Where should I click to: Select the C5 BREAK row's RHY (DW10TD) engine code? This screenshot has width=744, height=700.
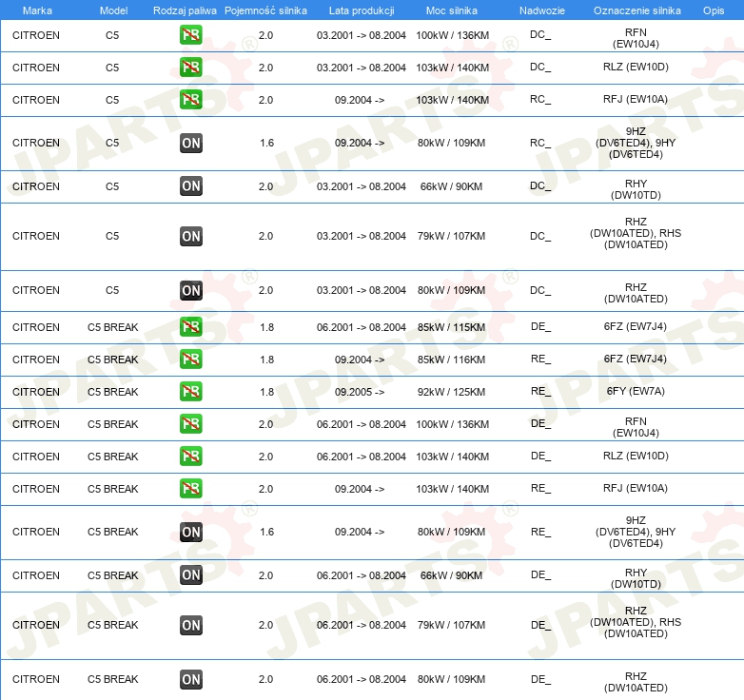(636, 578)
